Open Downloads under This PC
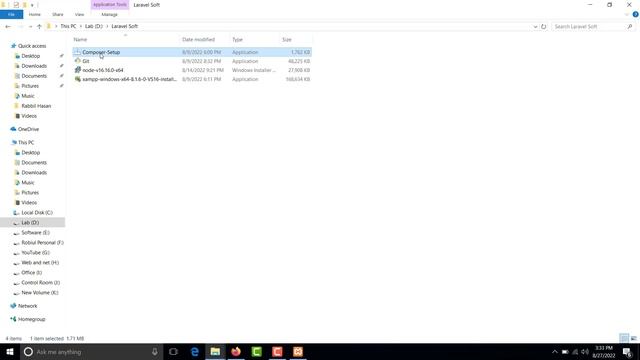Screen dimensions: 640x360 click(34, 172)
